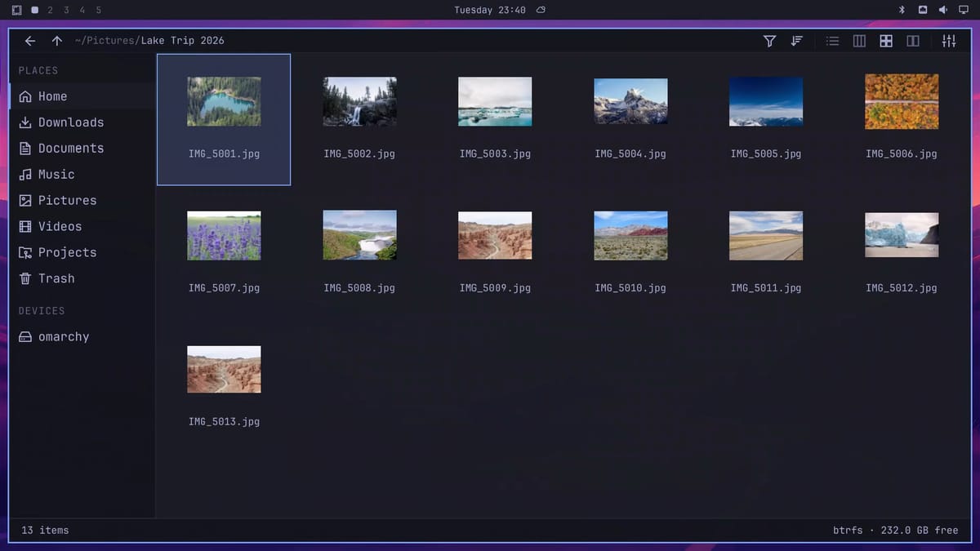Switch to three-column view
The width and height of the screenshot is (980, 551).
coord(859,41)
